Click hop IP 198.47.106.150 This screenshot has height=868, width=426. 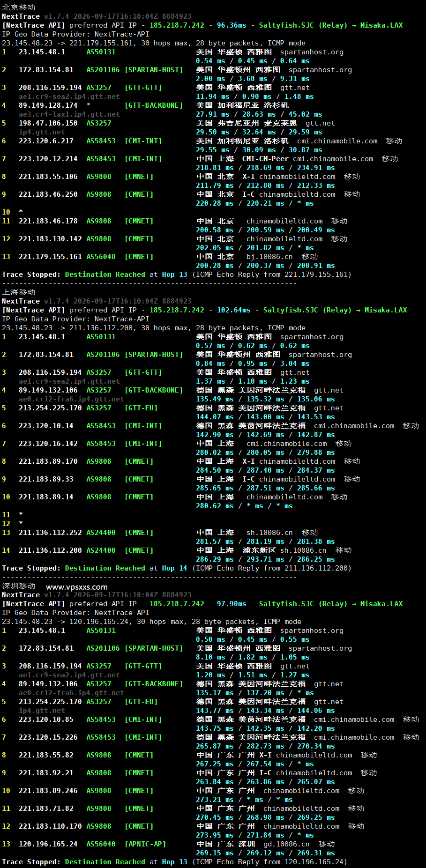[x=48, y=123]
